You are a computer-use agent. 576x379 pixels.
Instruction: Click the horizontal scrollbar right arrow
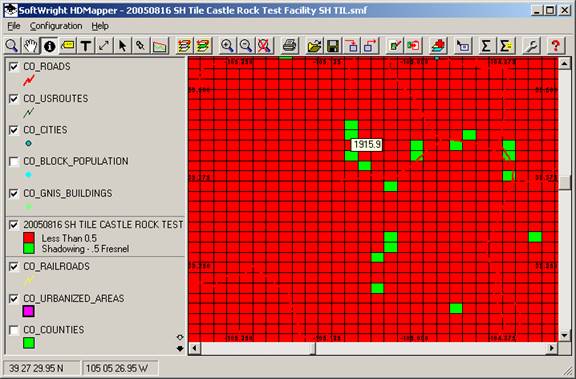(x=551, y=348)
